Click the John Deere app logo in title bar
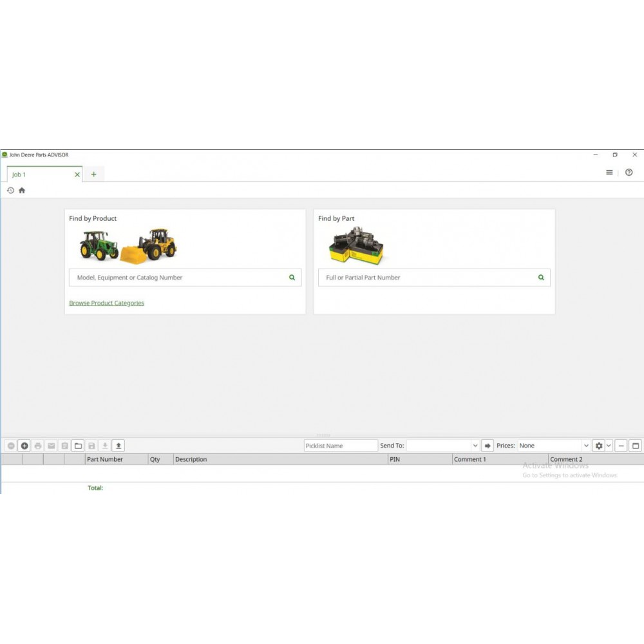Image resolution: width=644 pixels, height=644 pixels. 5,155
